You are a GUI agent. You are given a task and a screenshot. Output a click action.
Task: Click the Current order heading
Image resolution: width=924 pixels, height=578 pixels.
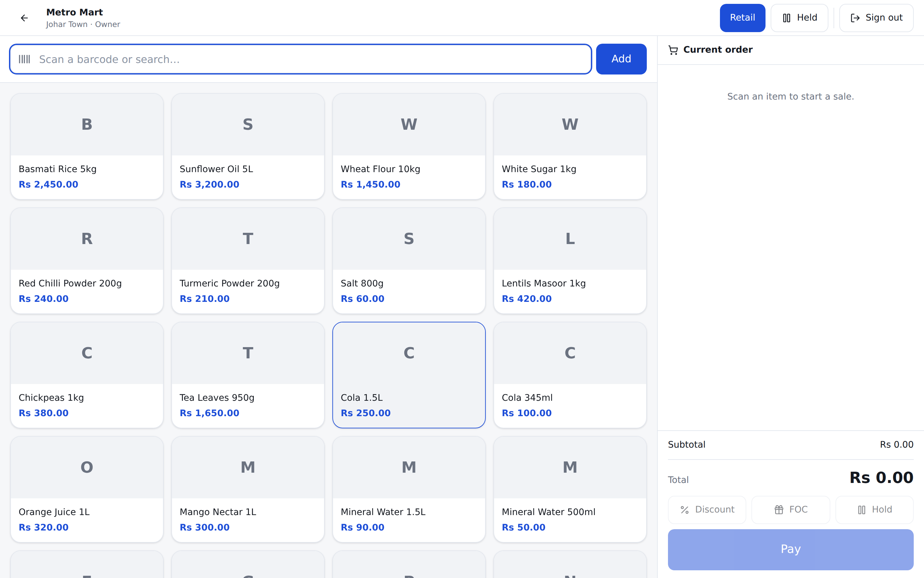[x=718, y=50]
